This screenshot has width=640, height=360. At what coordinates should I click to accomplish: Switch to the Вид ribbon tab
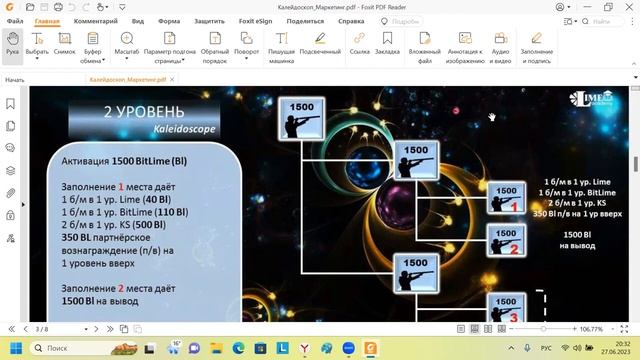[138, 21]
